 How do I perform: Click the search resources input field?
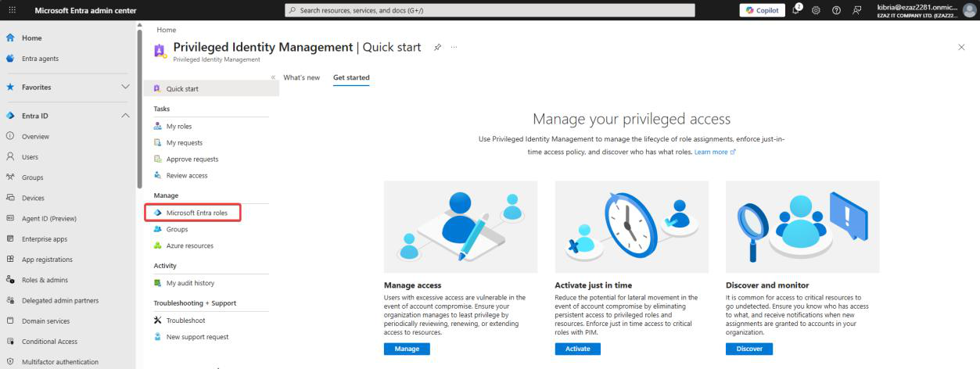pos(490,10)
